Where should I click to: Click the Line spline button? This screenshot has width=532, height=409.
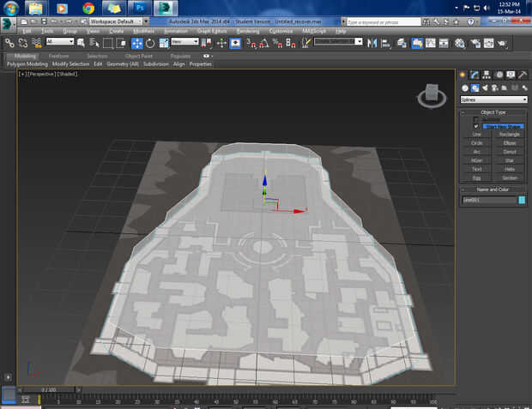pos(477,134)
